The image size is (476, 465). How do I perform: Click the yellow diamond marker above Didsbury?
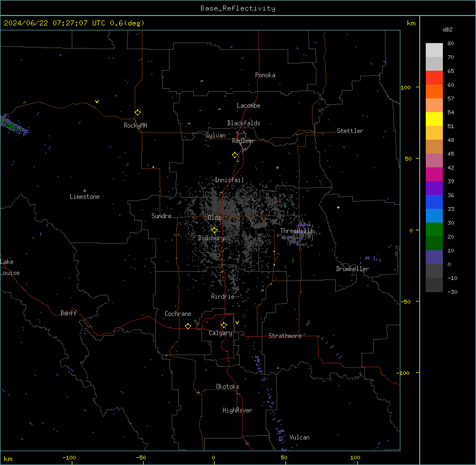click(x=214, y=230)
